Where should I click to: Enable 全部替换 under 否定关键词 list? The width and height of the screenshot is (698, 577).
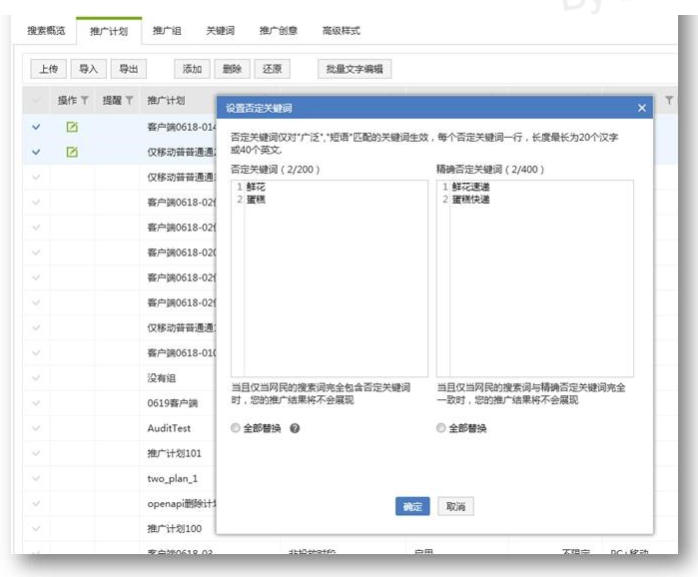[235, 428]
